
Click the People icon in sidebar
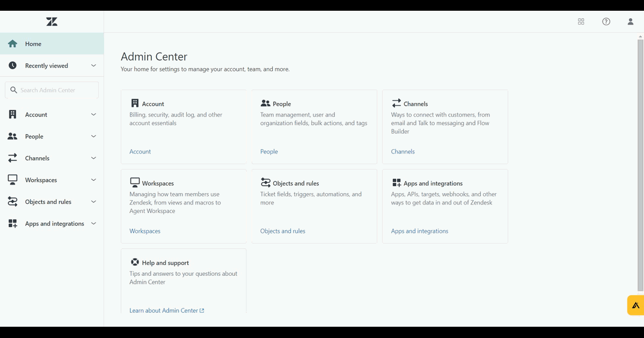(x=12, y=136)
